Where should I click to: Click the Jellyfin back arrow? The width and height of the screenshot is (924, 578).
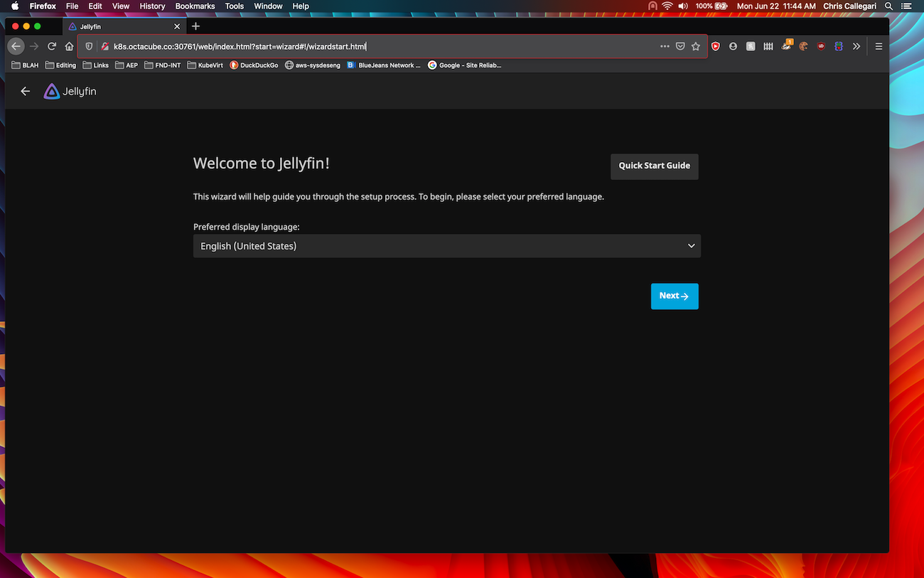[x=26, y=91]
